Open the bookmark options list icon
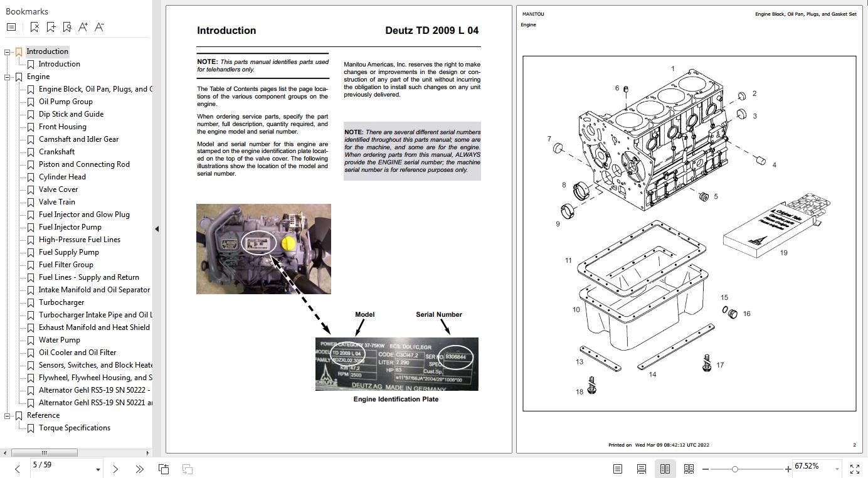The image size is (868, 478). [11, 27]
